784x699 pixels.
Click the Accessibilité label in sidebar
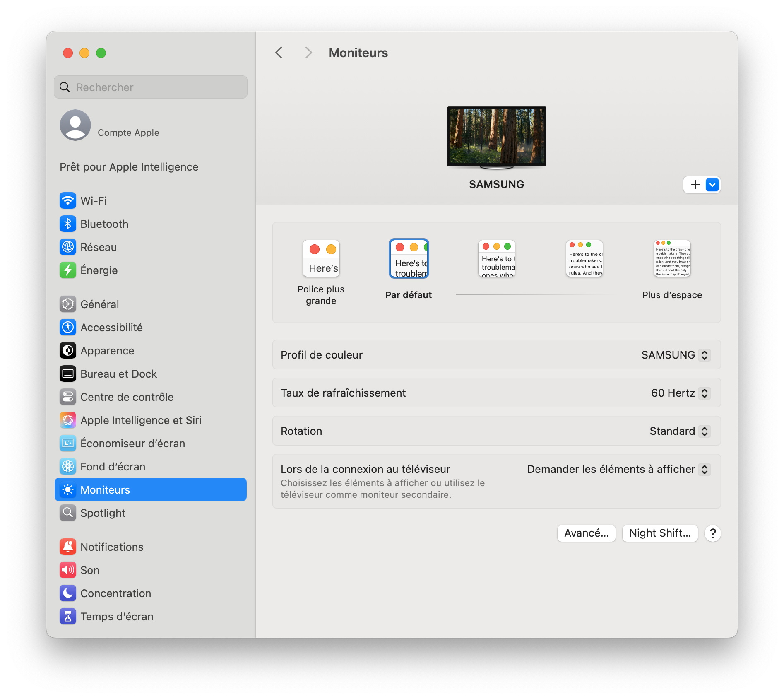coord(112,328)
